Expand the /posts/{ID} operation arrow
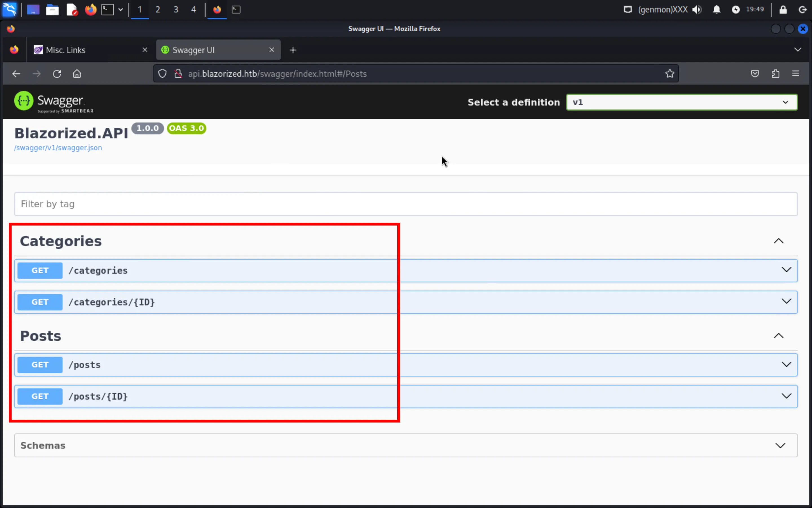This screenshot has height=508, width=812. [x=786, y=396]
